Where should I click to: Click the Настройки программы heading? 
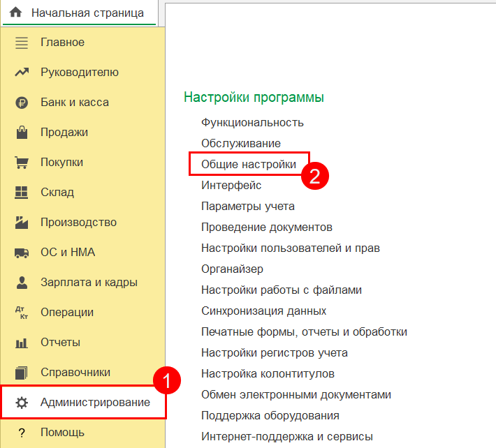click(254, 97)
